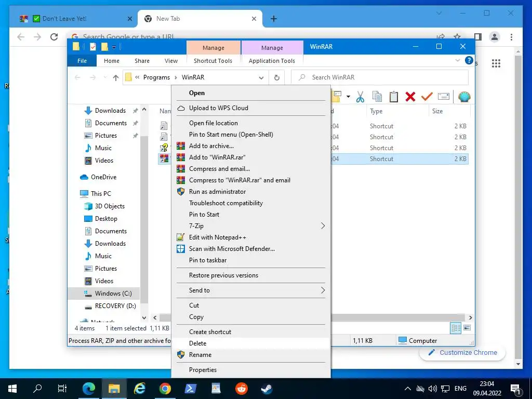Click Chrome profile avatar icon
532x399 pixels.
pos(495,37)
